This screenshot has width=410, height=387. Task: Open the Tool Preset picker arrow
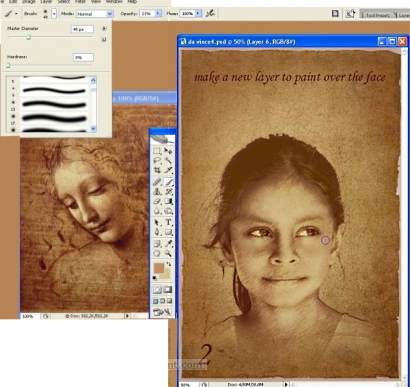pyautogui.click(x=17, y=14)
